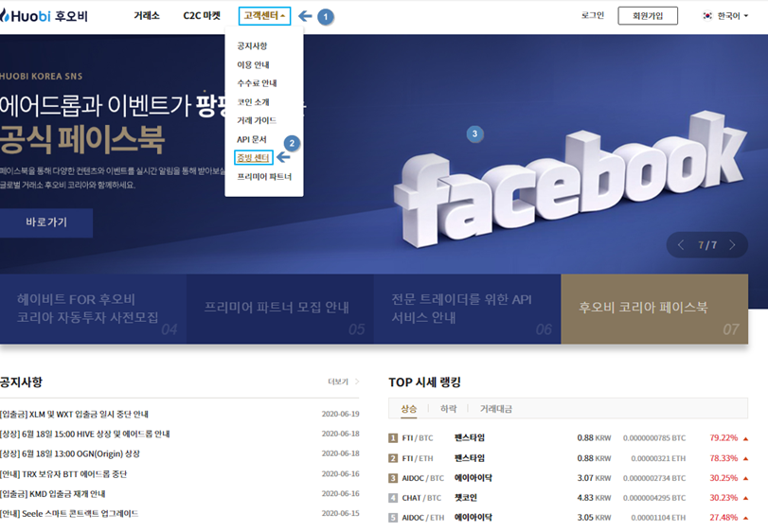768x532 pixels.
Task: Click the AIDOC / BTC ranking row
Action: 568,478
